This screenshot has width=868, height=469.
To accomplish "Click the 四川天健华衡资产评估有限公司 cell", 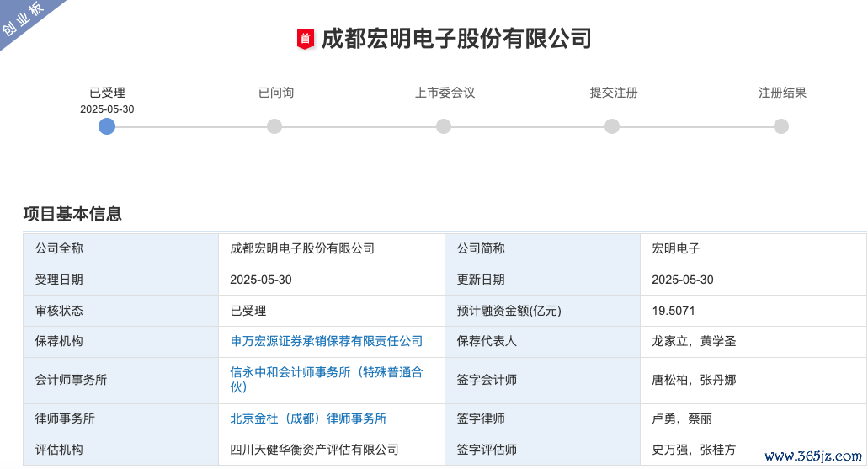I will click(x=314, y=450).
